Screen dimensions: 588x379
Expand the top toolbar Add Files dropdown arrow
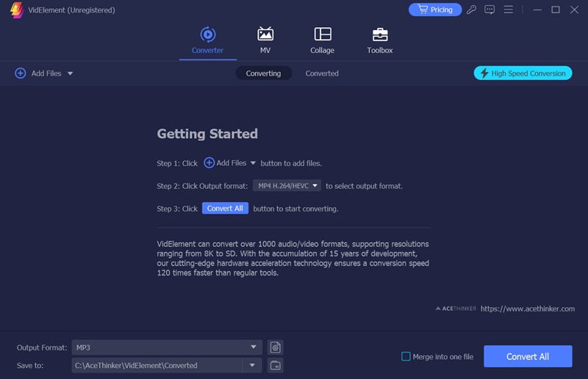coord(70,73)
